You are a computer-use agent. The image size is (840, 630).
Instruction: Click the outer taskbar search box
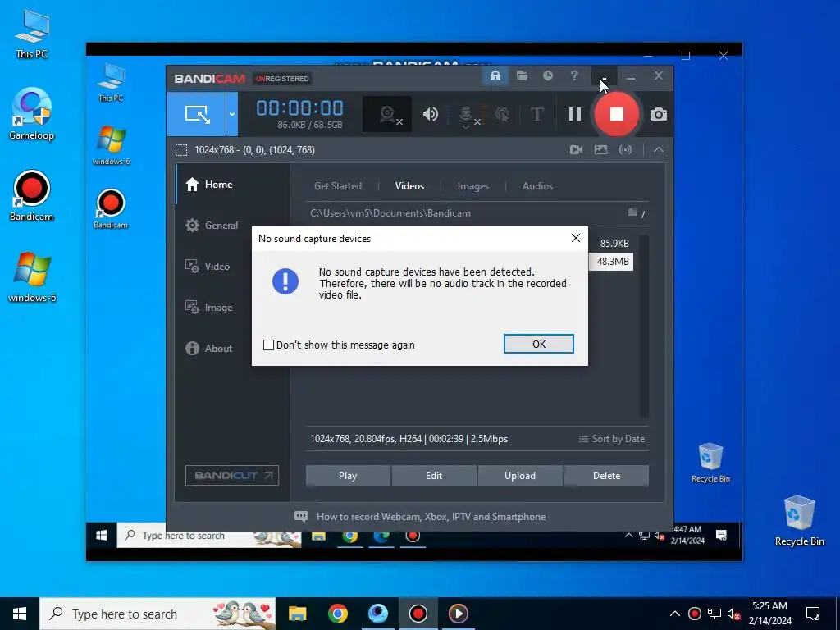coord(157,614)
